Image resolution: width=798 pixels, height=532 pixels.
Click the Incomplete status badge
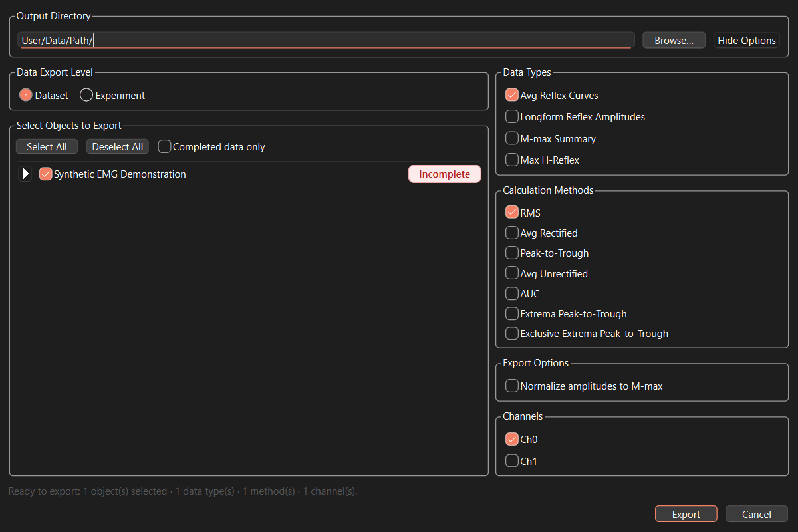444,174
